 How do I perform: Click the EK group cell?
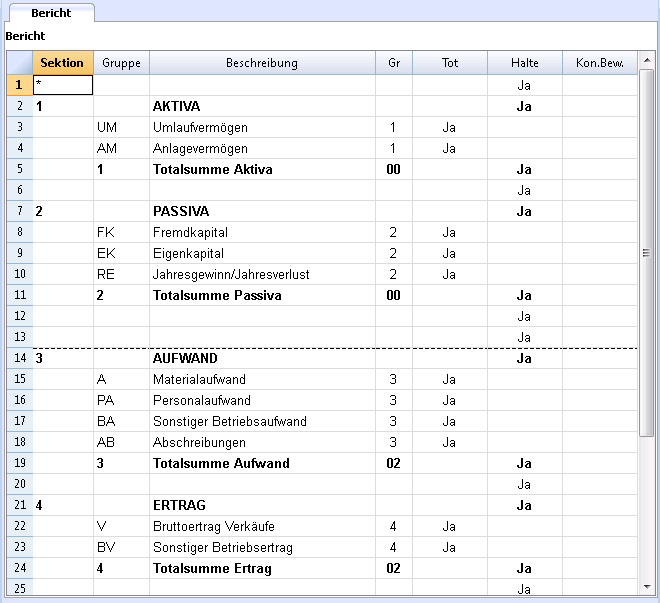[121, 253]
